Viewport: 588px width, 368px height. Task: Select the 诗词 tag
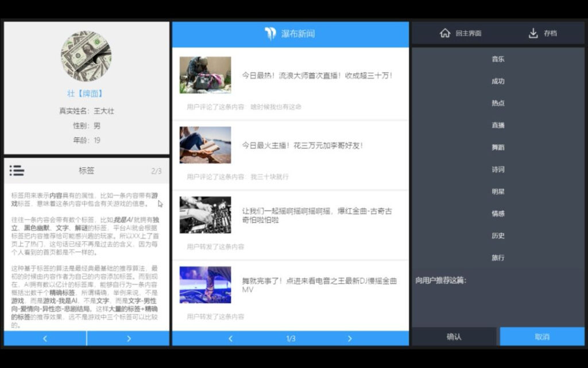[498, 170]
